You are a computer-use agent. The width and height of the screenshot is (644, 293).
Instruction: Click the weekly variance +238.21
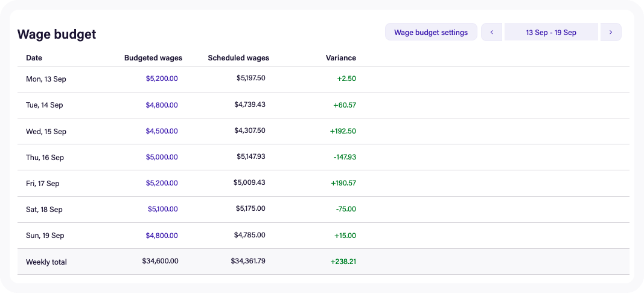coord(343,262)
